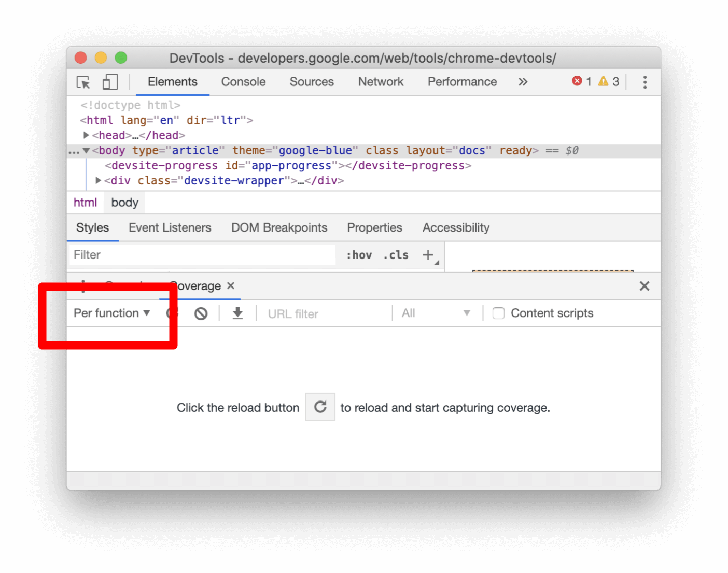
Task: Select the body breadcrumb item
Action: (124, 202)
